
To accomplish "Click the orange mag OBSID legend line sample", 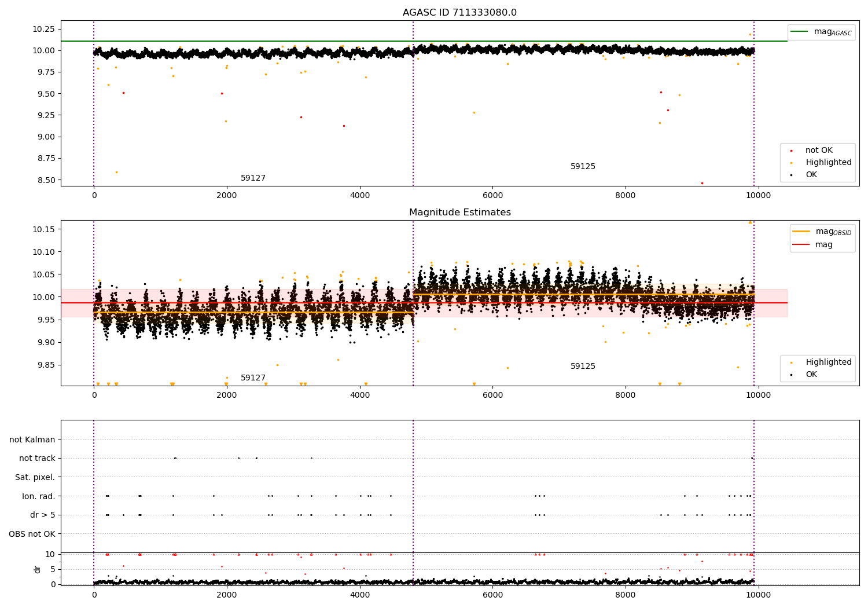I will 801,232.
